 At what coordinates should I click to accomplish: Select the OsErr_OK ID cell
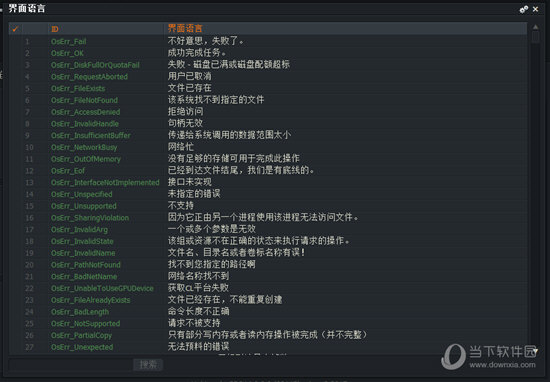67,53
